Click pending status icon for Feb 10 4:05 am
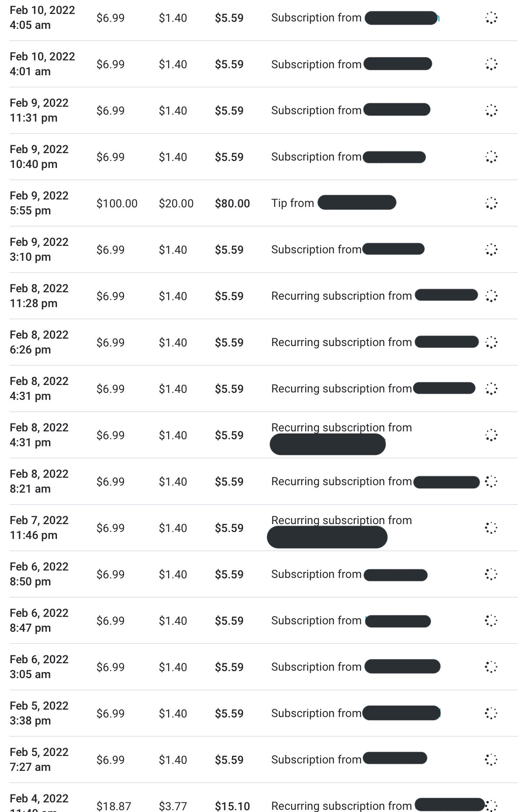The width and height of the screenshot is (518, 812). point(491,18)
